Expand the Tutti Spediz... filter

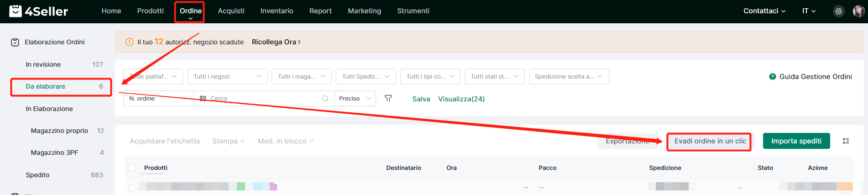click(366, 77)
